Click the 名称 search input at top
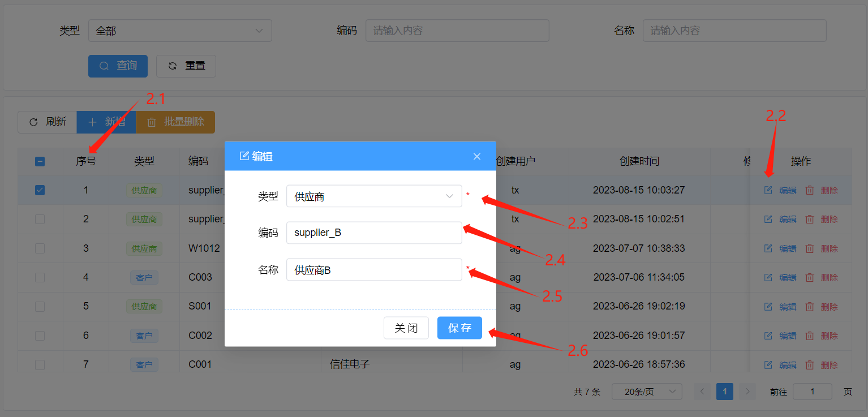 pos(734,31)
